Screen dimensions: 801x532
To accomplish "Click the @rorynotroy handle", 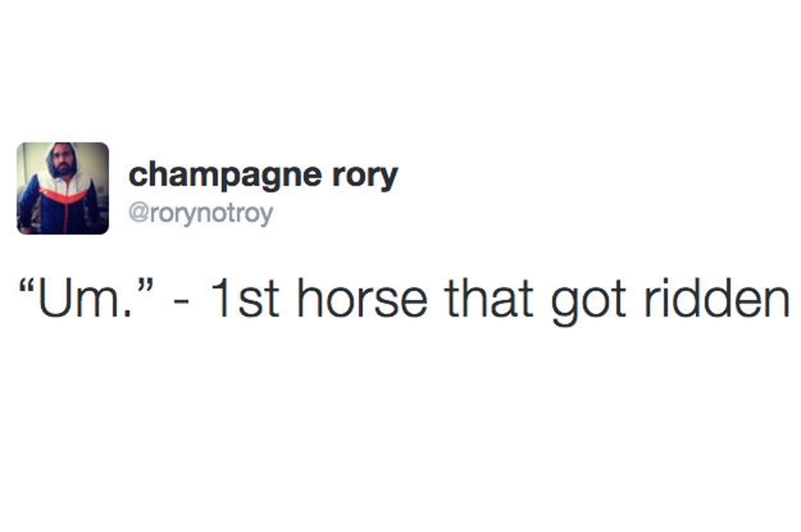I will (201, 213).
